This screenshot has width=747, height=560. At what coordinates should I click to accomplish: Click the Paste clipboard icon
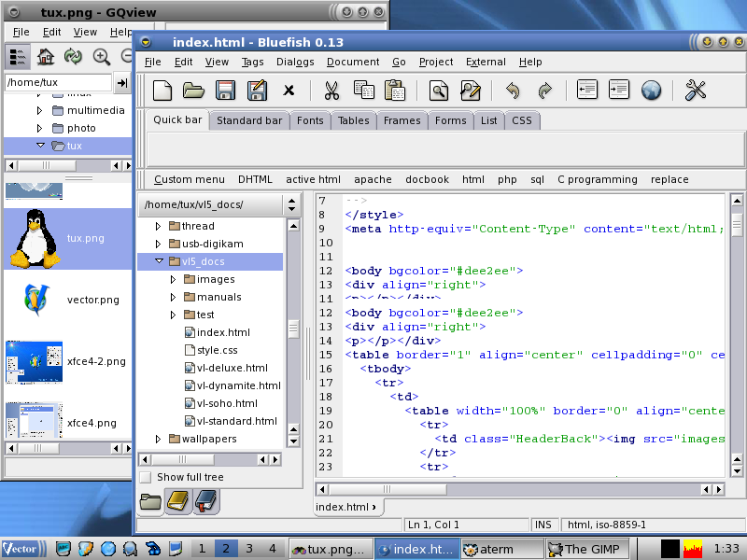[x=394, y=91]
